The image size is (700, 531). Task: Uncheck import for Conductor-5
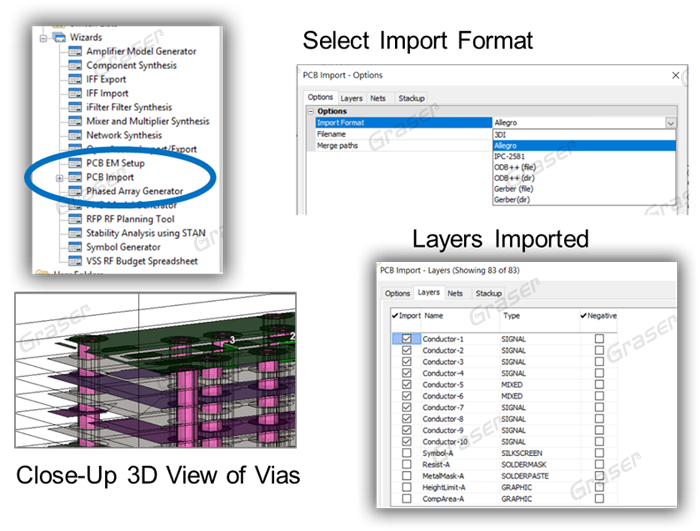point(406,385)
